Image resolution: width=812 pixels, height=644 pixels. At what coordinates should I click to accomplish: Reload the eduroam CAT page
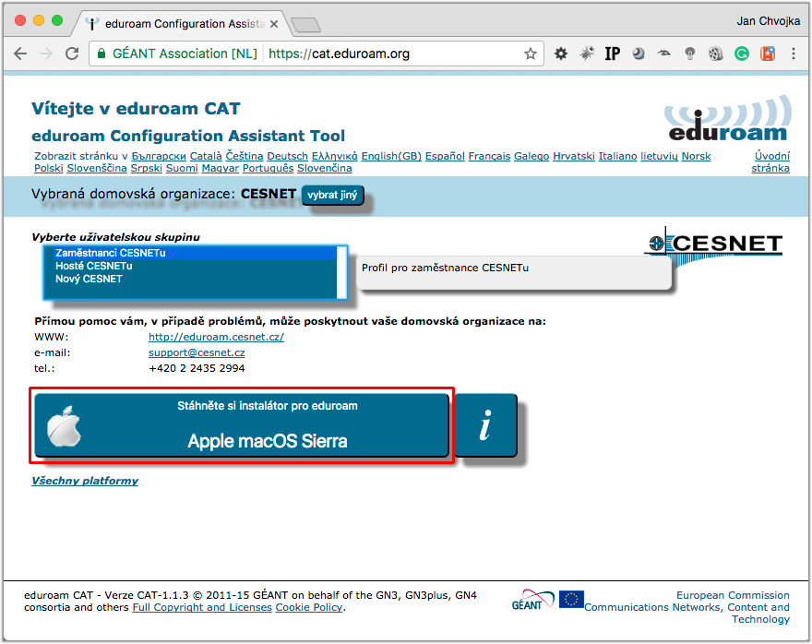[72, 54]
